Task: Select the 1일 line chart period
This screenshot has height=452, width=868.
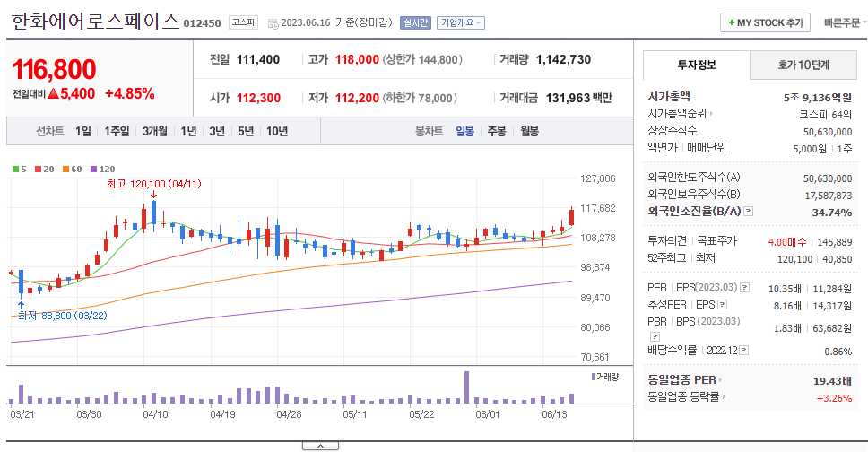Action: coord(83,131)
